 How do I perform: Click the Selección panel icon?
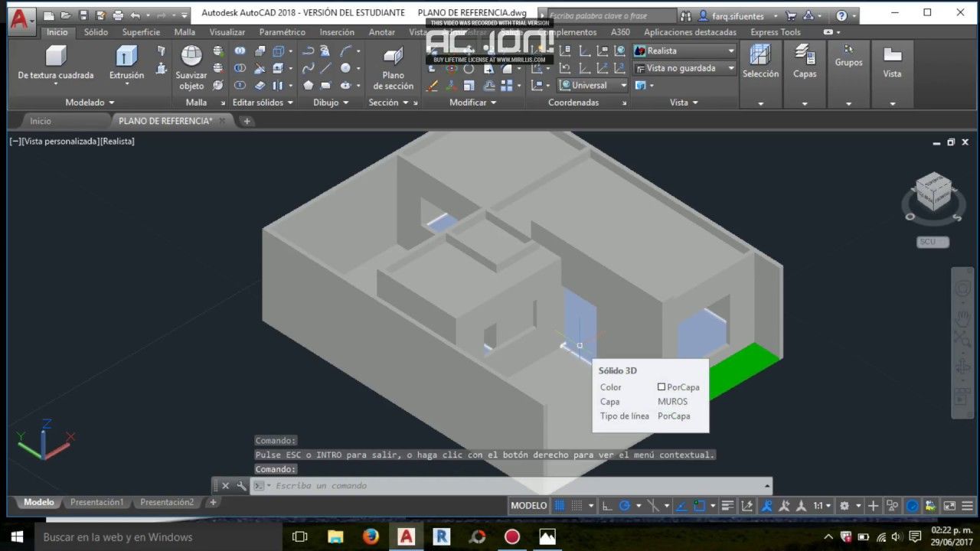759,55
